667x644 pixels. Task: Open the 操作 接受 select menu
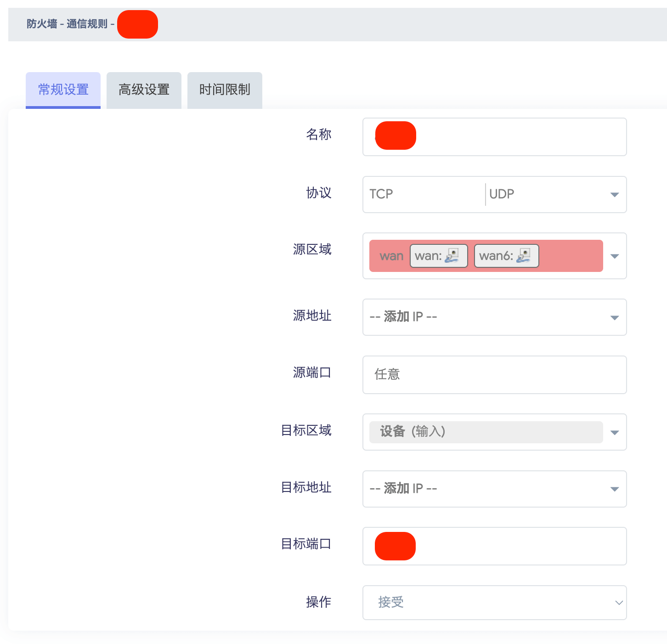(494, 602)
